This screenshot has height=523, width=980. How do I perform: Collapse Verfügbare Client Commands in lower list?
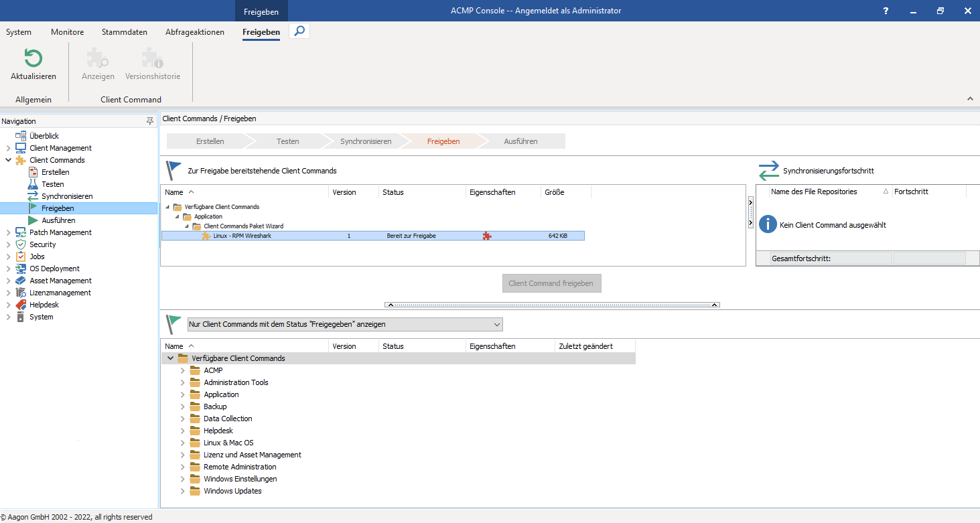[x=170, y=358]
